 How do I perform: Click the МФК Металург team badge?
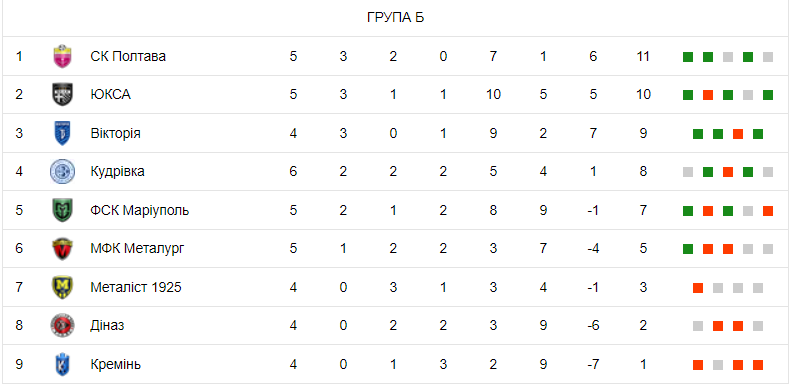click(x=63, y=249)
